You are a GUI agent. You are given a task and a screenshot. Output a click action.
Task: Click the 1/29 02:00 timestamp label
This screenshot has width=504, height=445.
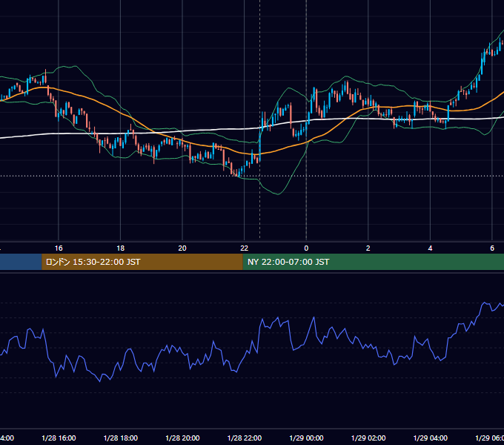[x=368, y=438]
